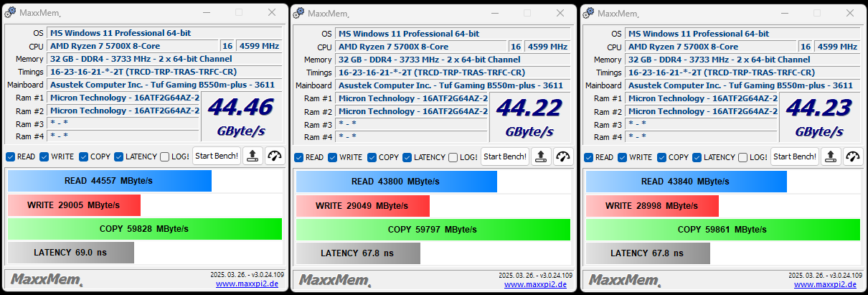The width and height of the screenshot is (868, 295).
Task: Click the upload results icon in the middle MaxxMem window
Action: pos(542,156)
